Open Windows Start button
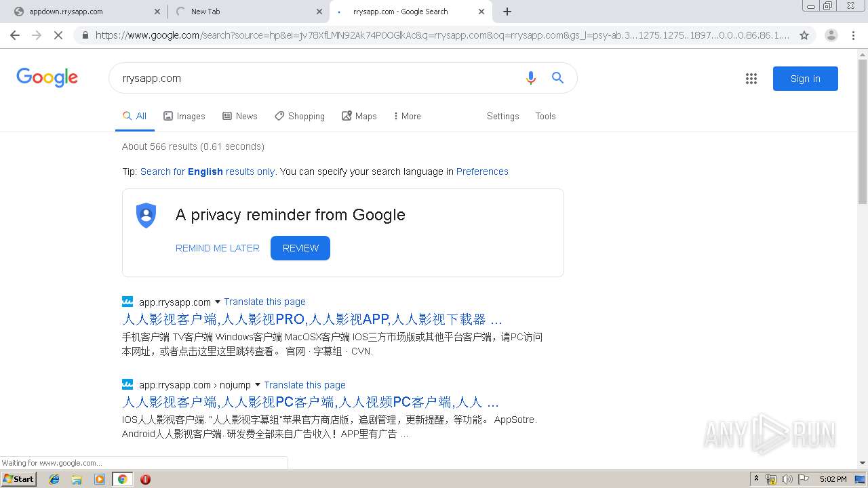This screenshot has height=488, width=868. point(18,479)
